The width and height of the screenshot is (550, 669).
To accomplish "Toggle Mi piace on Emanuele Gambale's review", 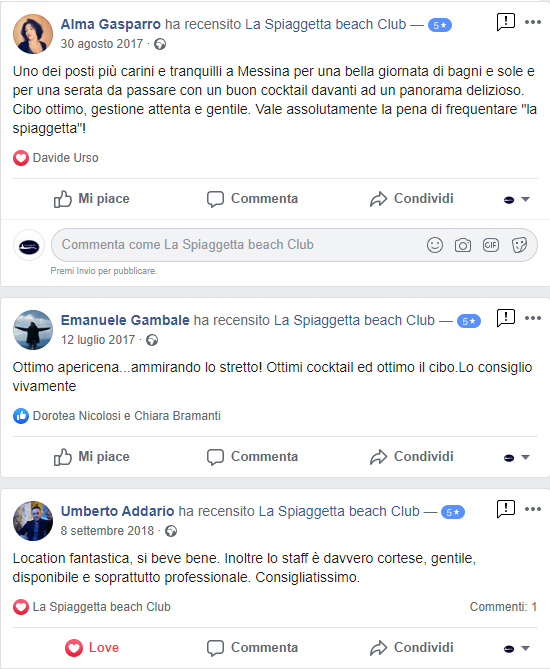I will coord(91,457).
